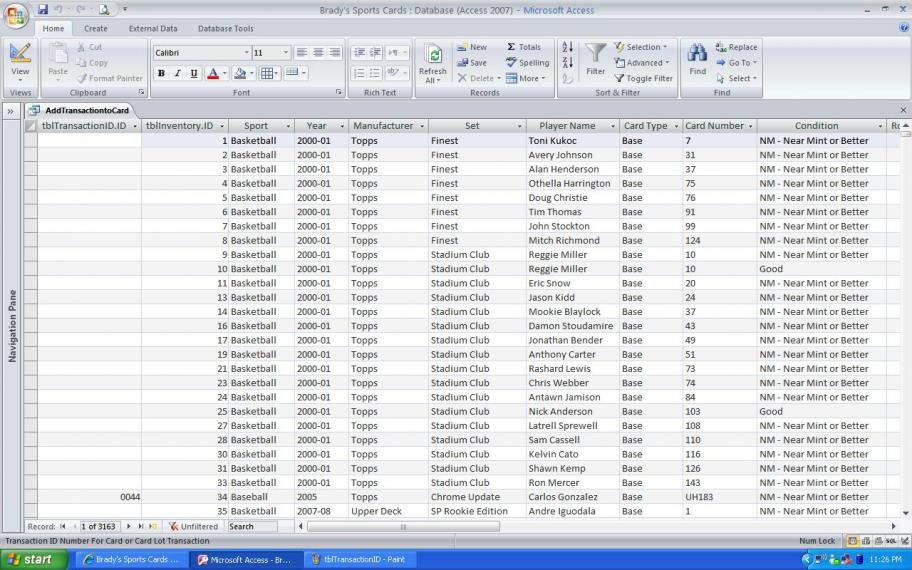
Task: Open the Database Tools ribbon tab
Action: [226, 28]
